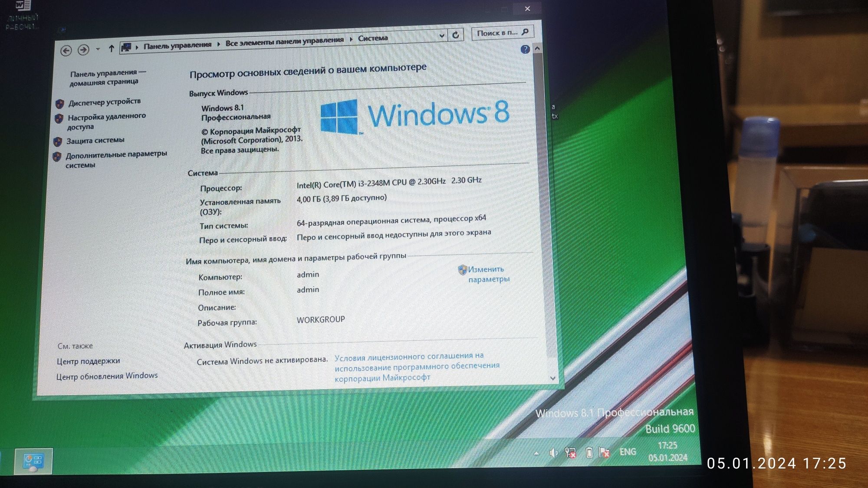This screenshot has height=488, width=868.
Task: Expand arrow before Панель управления breadcrumb
Action: 137,47
